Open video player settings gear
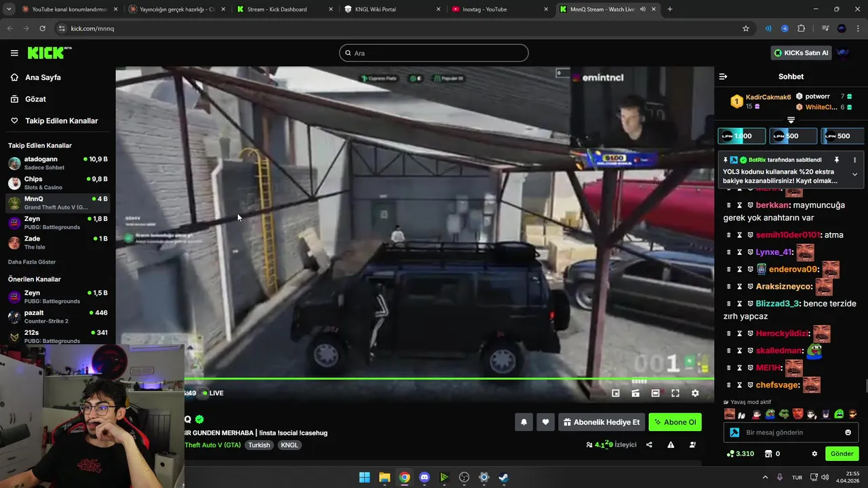868x488 pixels. tap(695, 393)
